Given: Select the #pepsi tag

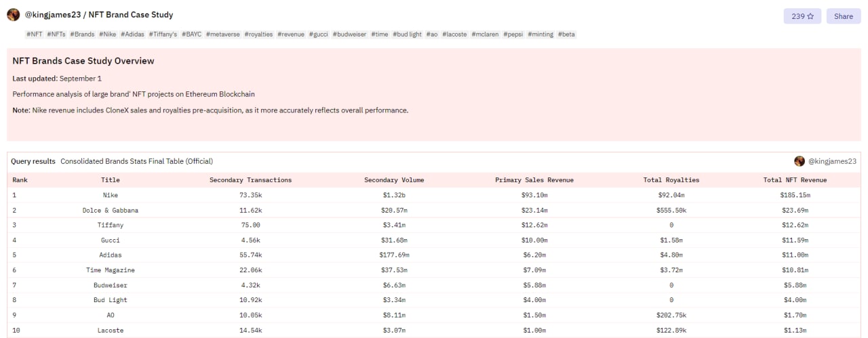Looking at the screenshot, I should 513,34.
